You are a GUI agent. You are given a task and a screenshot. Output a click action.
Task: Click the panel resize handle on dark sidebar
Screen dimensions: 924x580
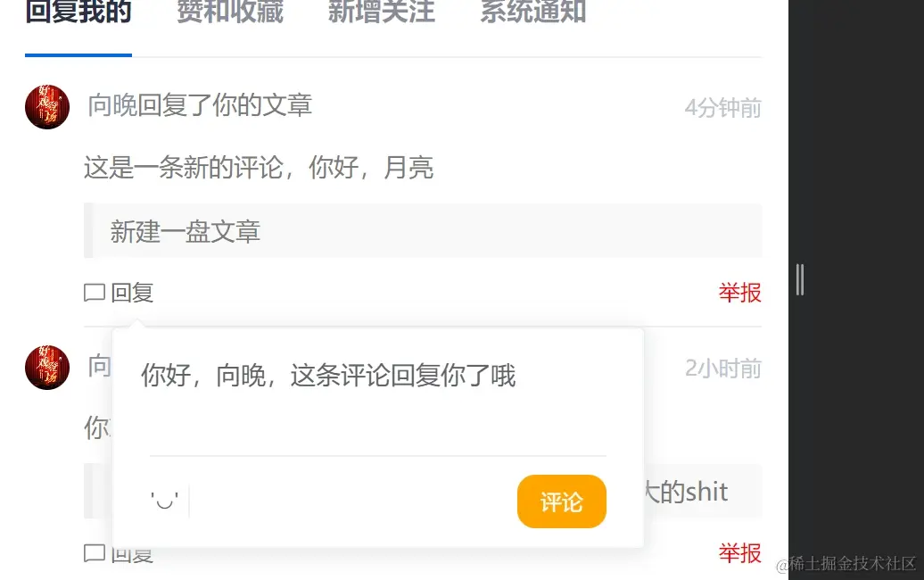click(800, 280)
